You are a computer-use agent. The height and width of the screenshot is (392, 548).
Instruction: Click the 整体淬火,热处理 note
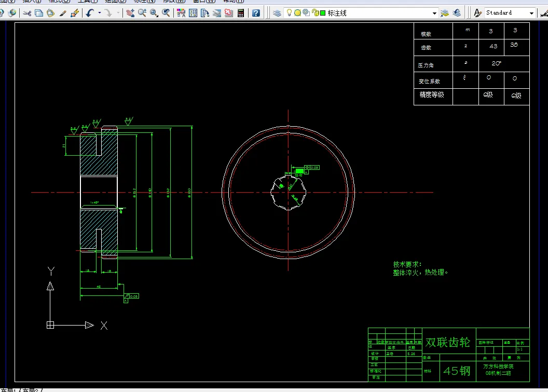click(x=420, y=273)
